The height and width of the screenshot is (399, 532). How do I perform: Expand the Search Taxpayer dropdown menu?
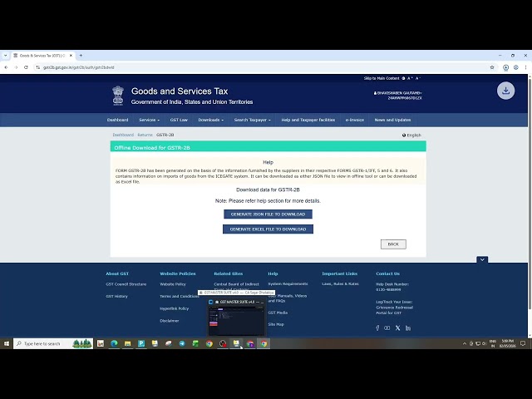(252, 120)
